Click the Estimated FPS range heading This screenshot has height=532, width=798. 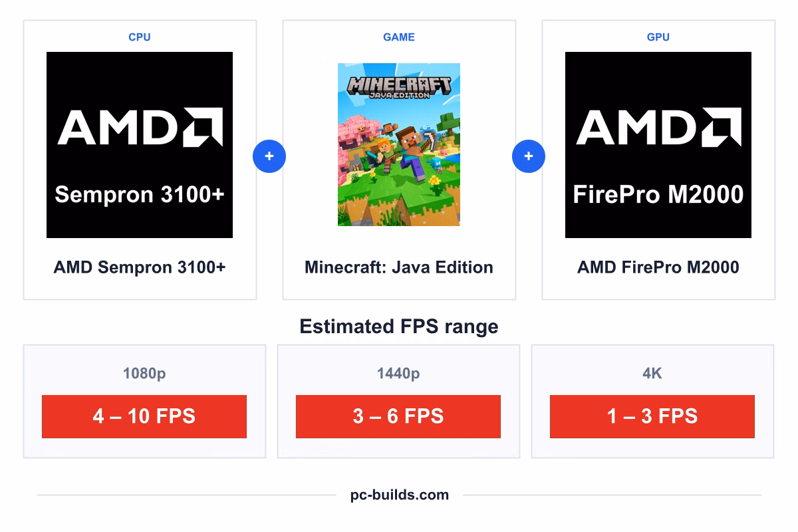(x=399, y=327)
